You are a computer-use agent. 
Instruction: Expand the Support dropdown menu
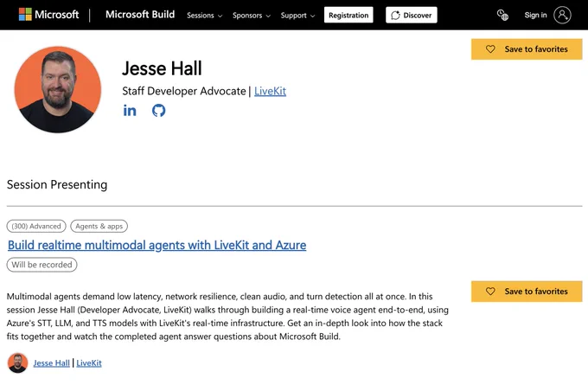coord(297,16)
